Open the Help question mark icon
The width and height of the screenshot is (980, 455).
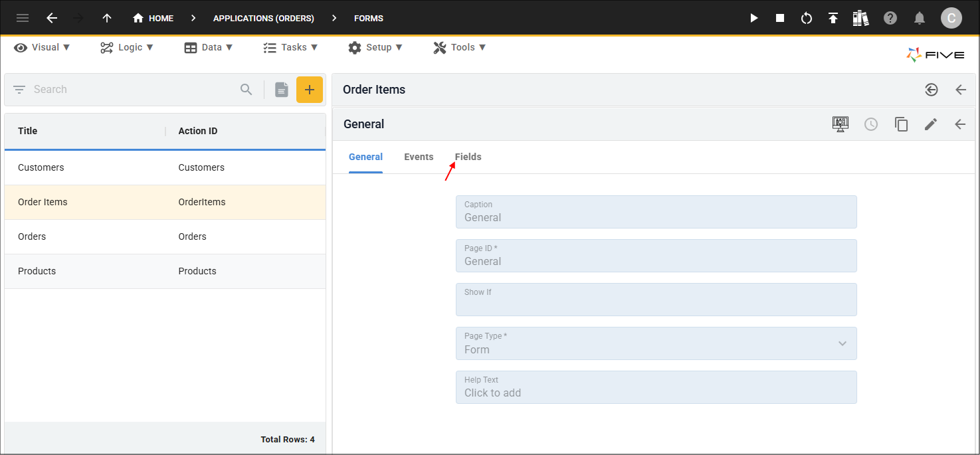890,18
